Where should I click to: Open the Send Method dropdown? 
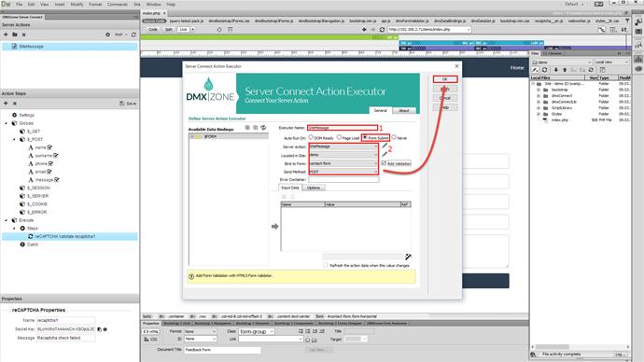(343, 172)
